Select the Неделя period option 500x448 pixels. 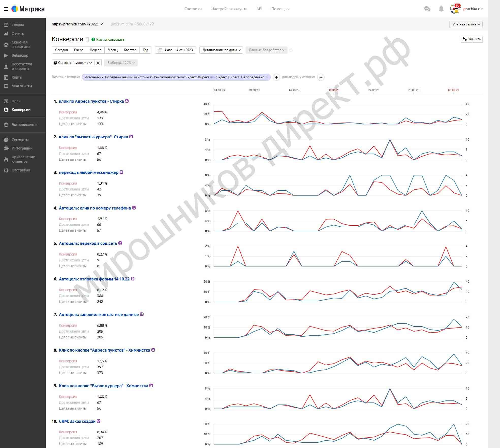[96, 50]
